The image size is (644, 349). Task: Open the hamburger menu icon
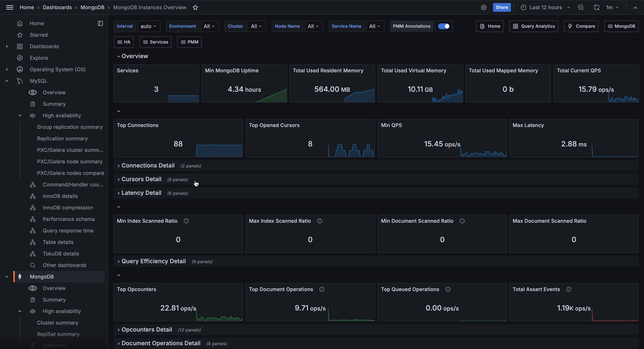10,7
